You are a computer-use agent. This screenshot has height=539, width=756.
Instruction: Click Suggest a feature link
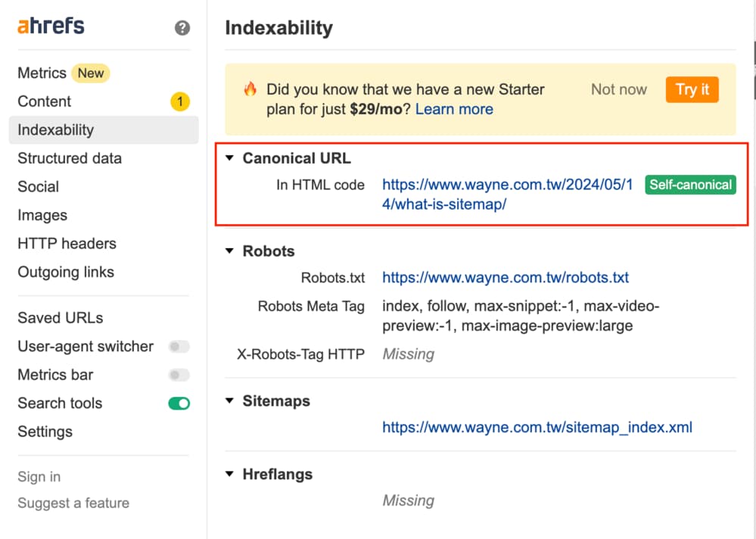point(73,503)
